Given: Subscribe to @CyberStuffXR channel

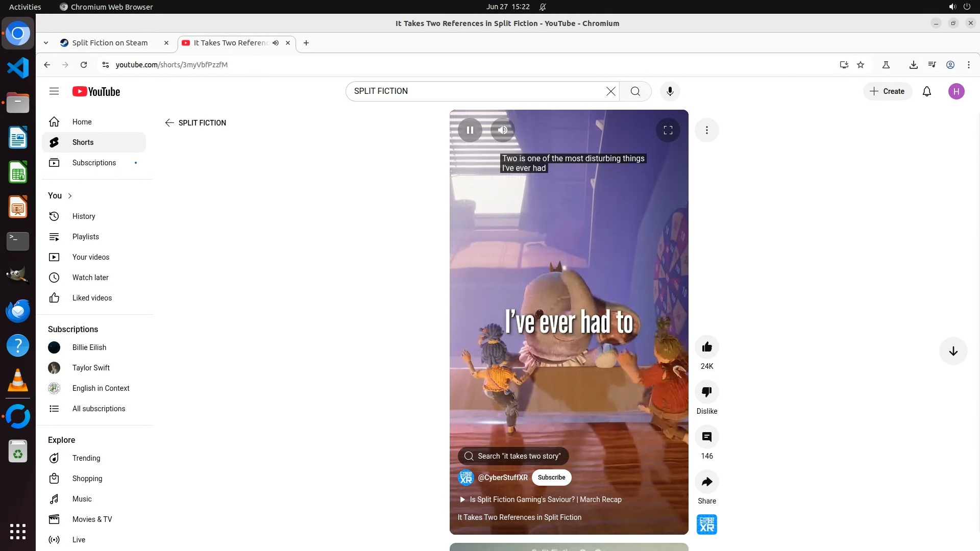Looking at the screenshot, I should (551, 478).
